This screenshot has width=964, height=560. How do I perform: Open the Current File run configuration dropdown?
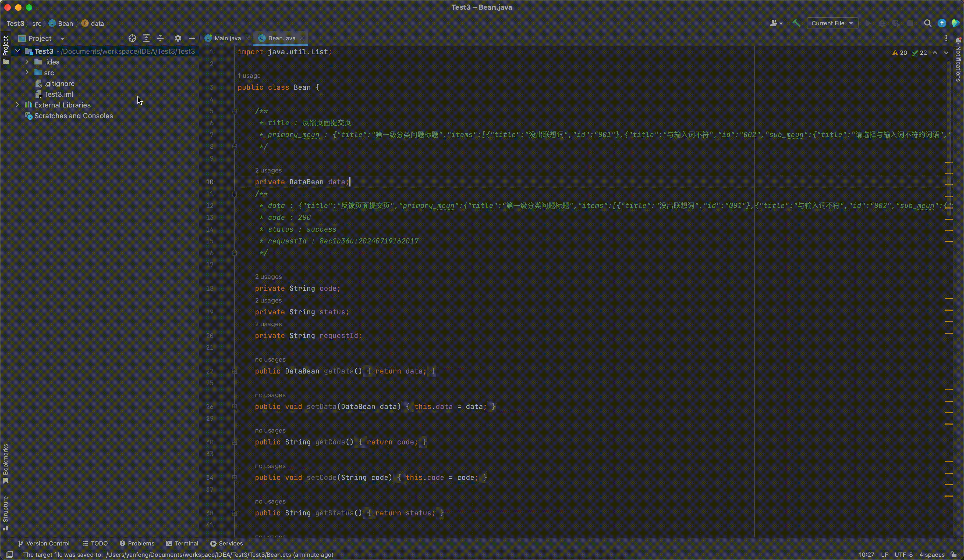click(x=832, y=23)
